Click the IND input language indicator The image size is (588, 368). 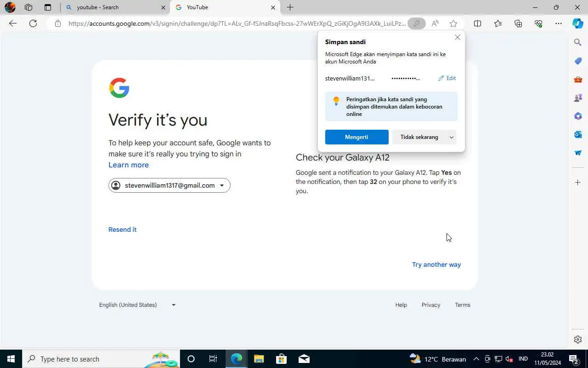pos(523,359)
